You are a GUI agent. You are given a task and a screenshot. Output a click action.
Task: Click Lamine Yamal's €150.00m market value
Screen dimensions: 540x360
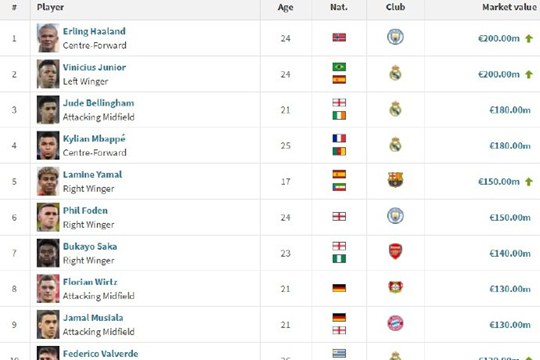coord(498,182)
